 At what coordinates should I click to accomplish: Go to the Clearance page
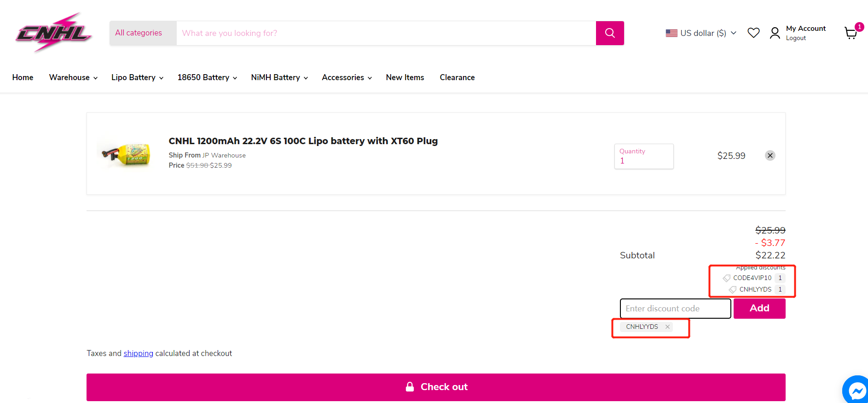(457, 77)
